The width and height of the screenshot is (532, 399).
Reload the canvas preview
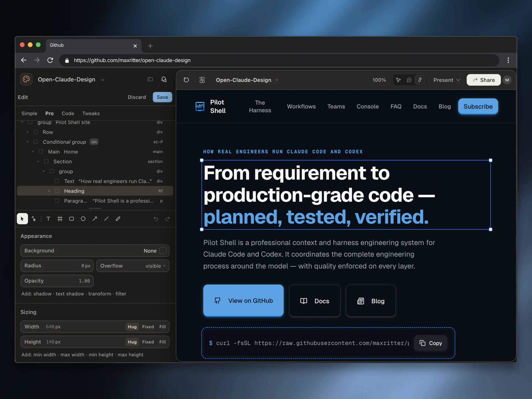click(x=186, y=80)
